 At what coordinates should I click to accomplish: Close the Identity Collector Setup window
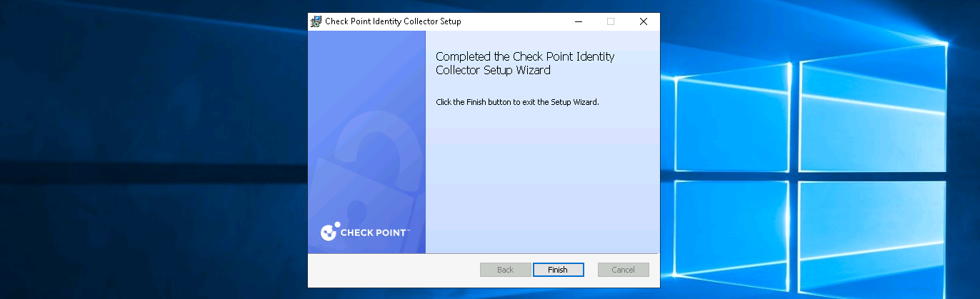[x=643, y=21]
